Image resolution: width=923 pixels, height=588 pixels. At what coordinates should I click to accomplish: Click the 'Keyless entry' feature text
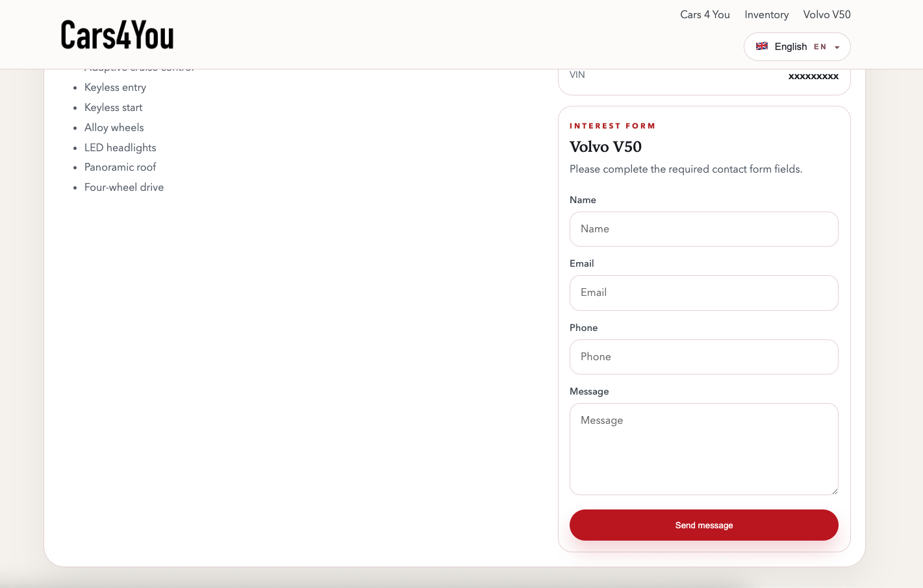(x=115, y=88)
